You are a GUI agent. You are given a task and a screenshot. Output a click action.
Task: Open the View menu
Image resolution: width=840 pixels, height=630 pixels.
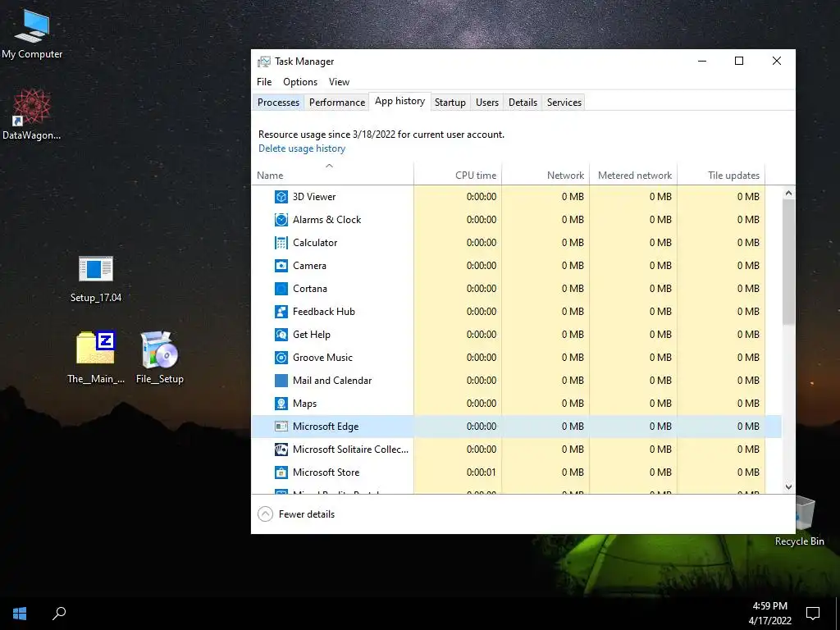coord(339,82)
